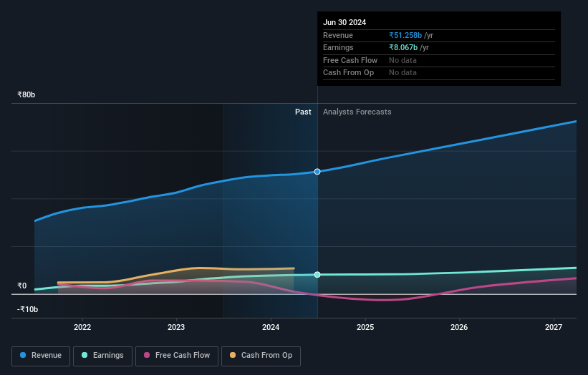Image resolution: width=588 pixels, height=375 pixels.
Task: Toggle the Free Cash Flow legend series
Action: point(177,356)
